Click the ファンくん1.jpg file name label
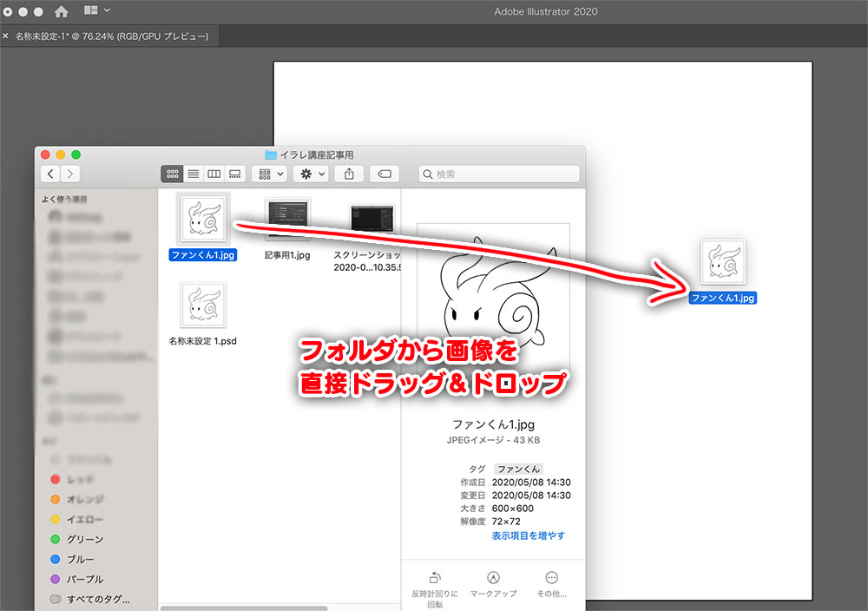Viewport: 868px width, 611px height. [x=203, y=255]
